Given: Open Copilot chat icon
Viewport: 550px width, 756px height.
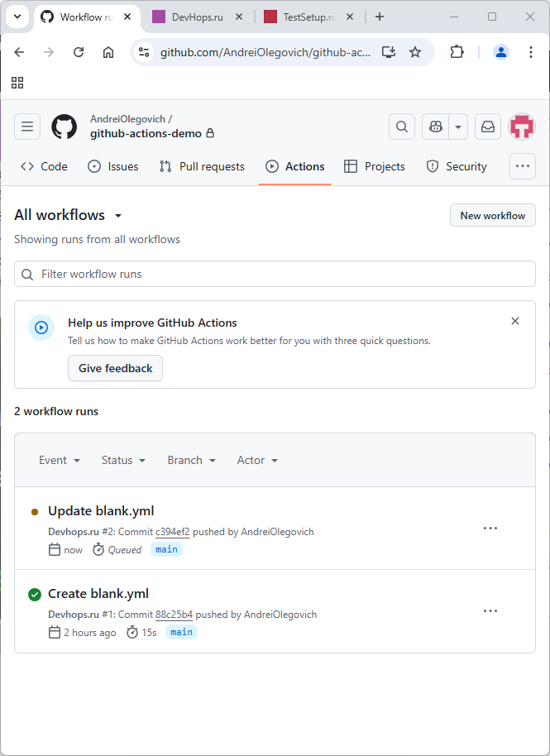Looking at the screenshot, I should [x=436, y=127].
